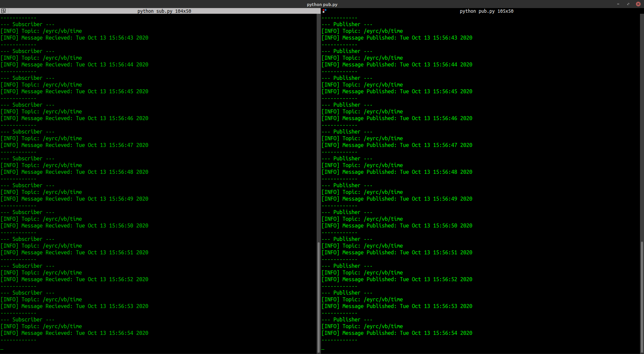This screenshot has width=644, height=354.
Task: Click the window title 'python pub.py'
Action: (x=322, y=4)
